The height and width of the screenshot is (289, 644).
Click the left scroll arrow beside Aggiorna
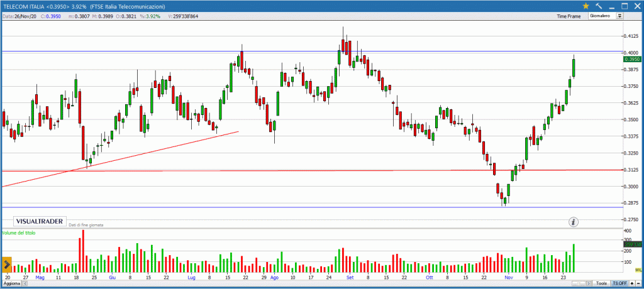coord(25,283)
